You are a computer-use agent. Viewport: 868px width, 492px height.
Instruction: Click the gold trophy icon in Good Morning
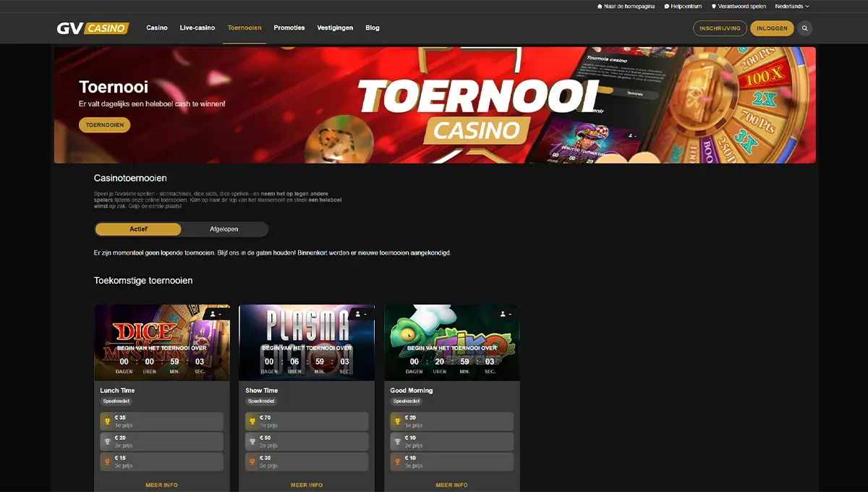[397, 421]
